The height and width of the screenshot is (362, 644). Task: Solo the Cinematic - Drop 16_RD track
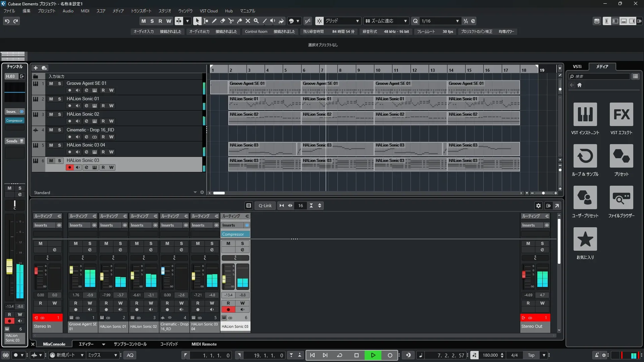click(59, 130)
